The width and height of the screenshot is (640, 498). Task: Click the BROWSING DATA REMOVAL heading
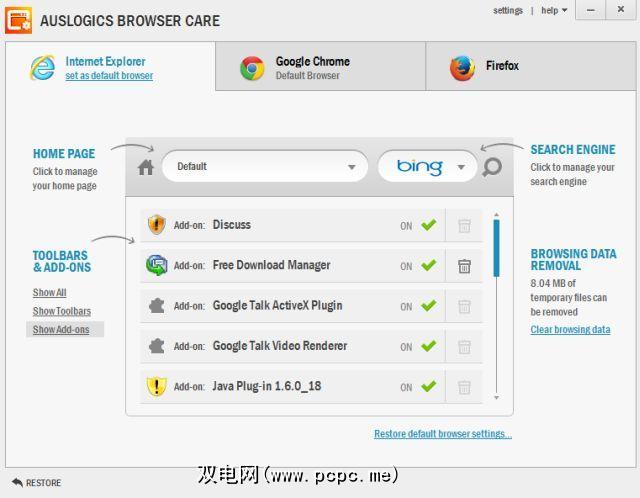click(x=573, y=260)
